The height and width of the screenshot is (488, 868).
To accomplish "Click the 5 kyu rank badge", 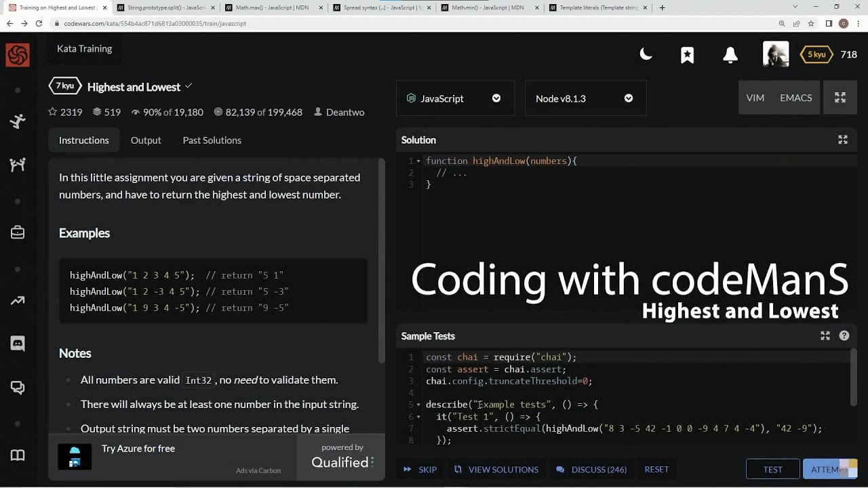I will click(816, 54).
